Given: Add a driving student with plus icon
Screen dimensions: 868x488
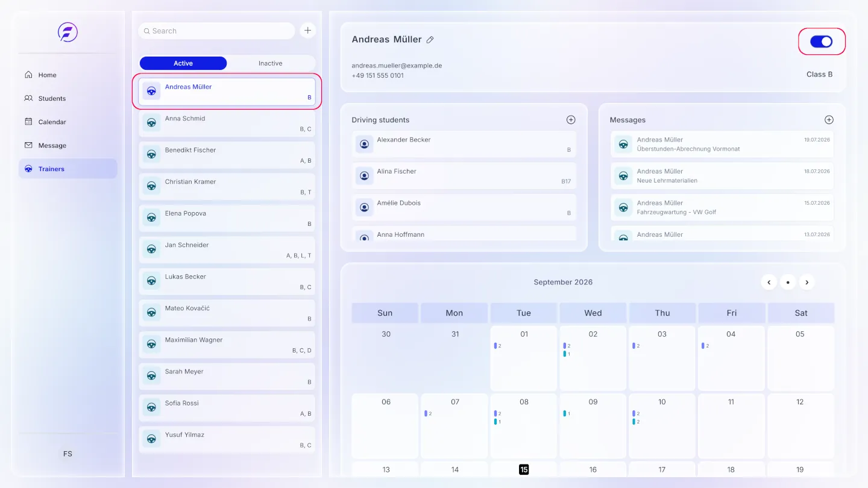Looking at the screenshot, I should [571, 120].
